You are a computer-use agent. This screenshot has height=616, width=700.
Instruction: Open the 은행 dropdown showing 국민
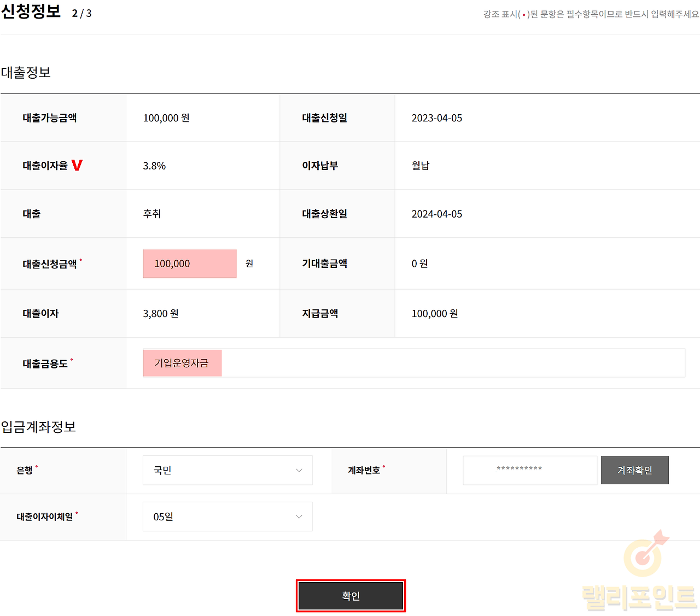(227, 470)
